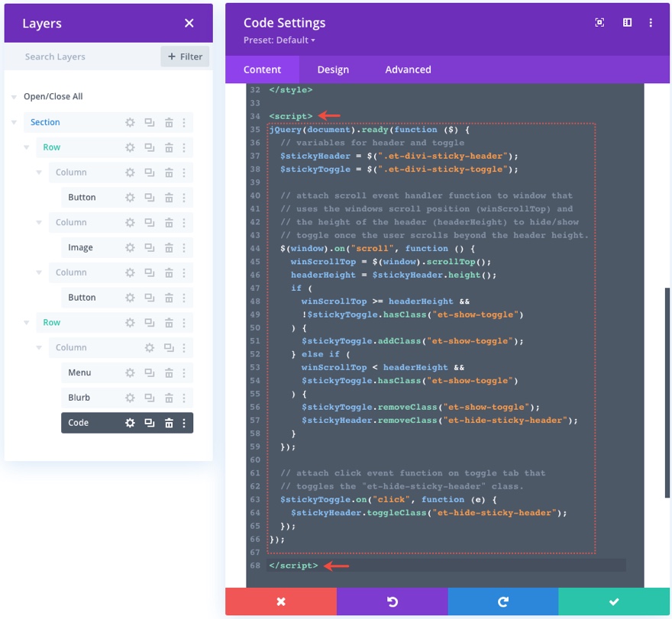The width and height of the screenshot is (672, 619).
Task: Select the Blurb layer row
Action: click(127, 398)
